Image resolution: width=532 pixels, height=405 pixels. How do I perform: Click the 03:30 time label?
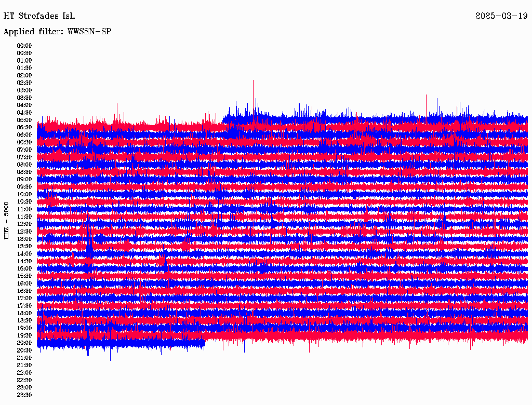pos(24,98)
